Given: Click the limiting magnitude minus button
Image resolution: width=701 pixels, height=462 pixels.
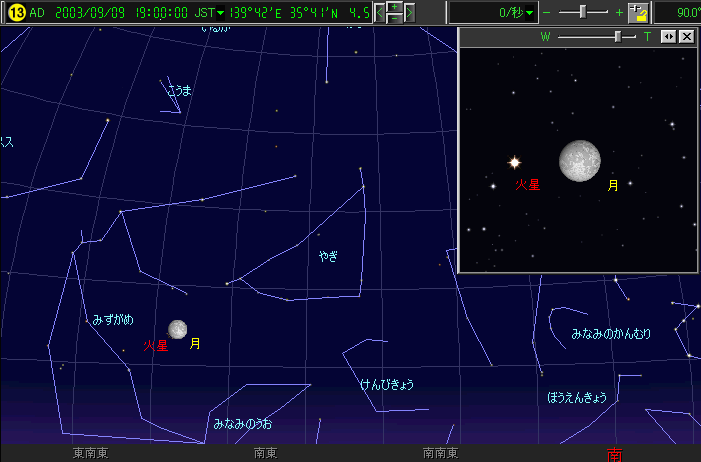Looking at the screenshot, I should pos(395,19).
